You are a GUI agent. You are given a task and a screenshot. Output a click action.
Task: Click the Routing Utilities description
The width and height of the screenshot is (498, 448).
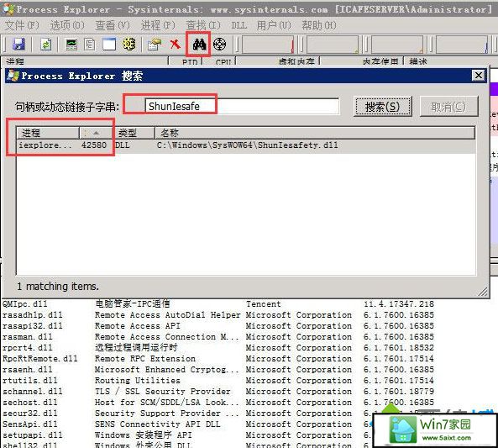[138, 380]
